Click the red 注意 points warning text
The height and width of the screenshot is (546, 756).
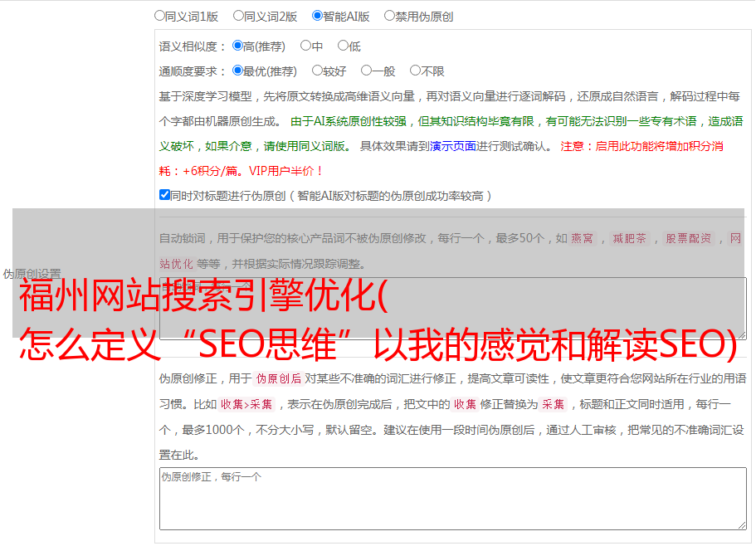[x=441, y=158]
